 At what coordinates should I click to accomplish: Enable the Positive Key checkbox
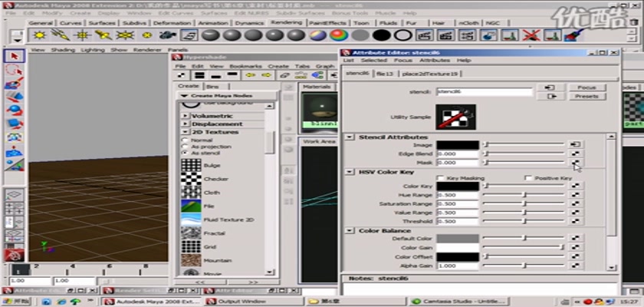click(x=528, y=178)
